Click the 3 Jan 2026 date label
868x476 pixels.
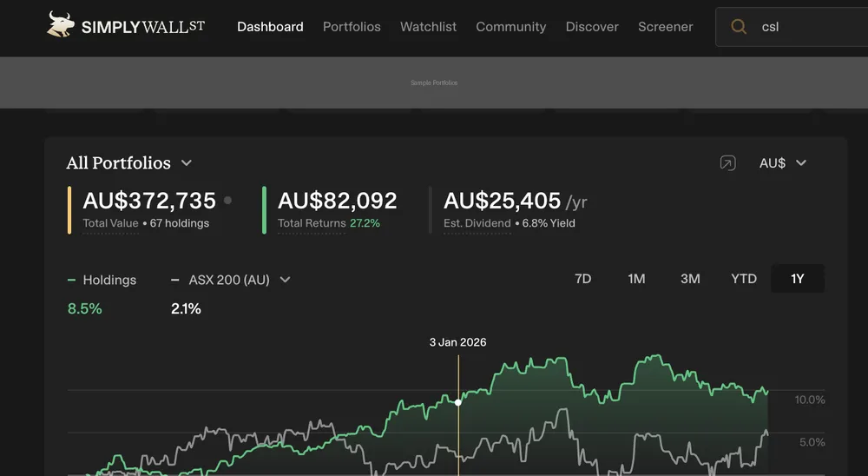click(457, 342)
